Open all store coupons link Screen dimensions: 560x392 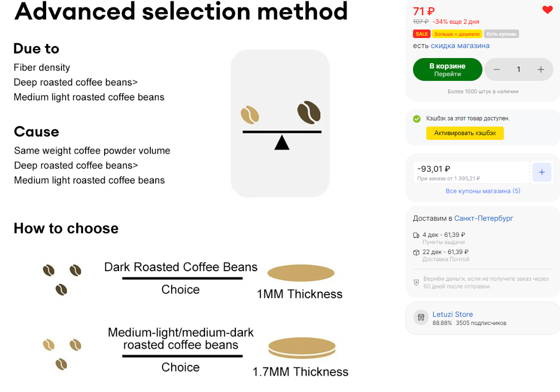click(483, 191)
